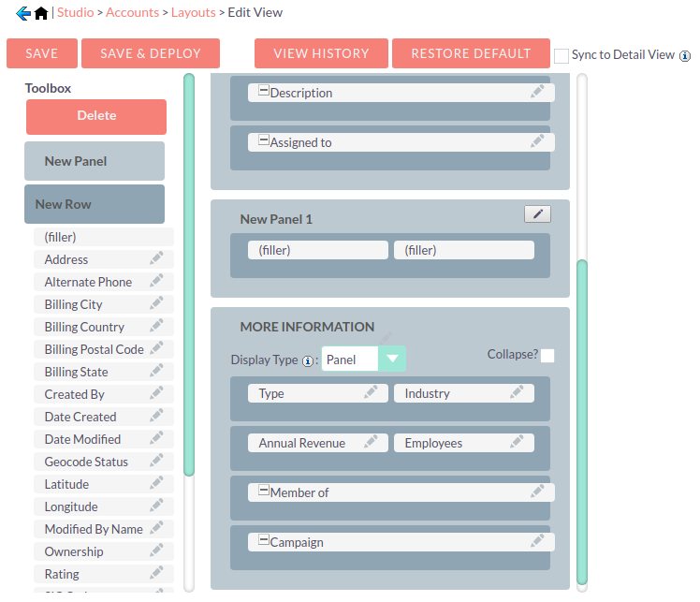
Task: Click the home icon in breadcrumb
Action: 41,13
